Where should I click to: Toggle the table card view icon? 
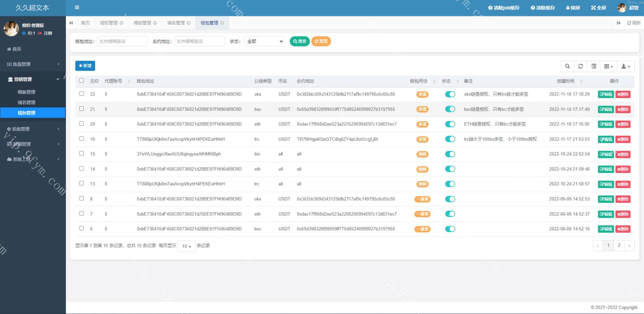click(x=594, y=66)
